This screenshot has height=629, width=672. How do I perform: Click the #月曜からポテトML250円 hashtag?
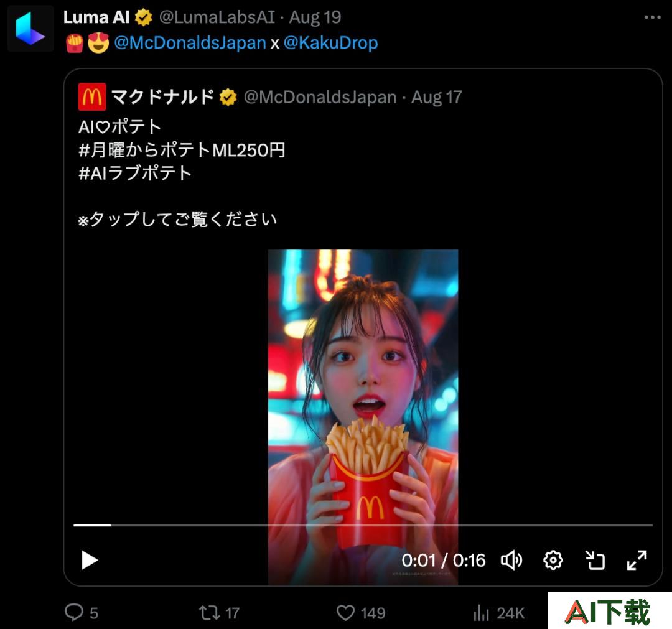182,150
